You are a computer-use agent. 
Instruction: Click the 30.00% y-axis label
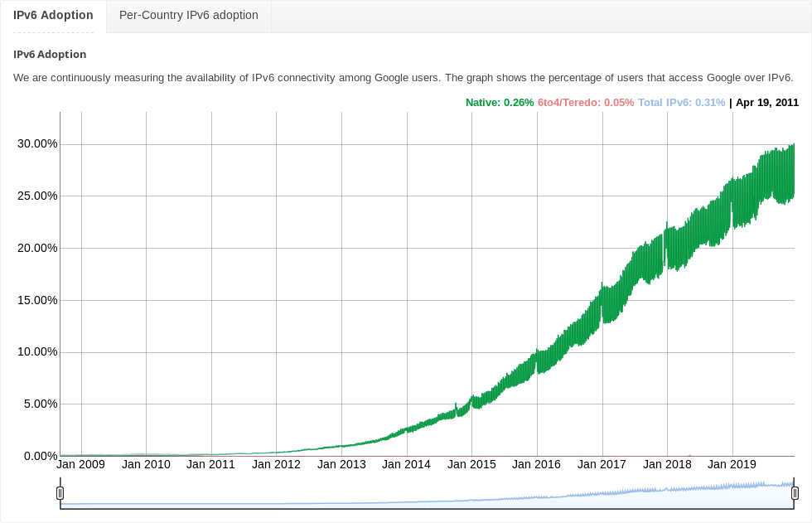coord(37,144)
